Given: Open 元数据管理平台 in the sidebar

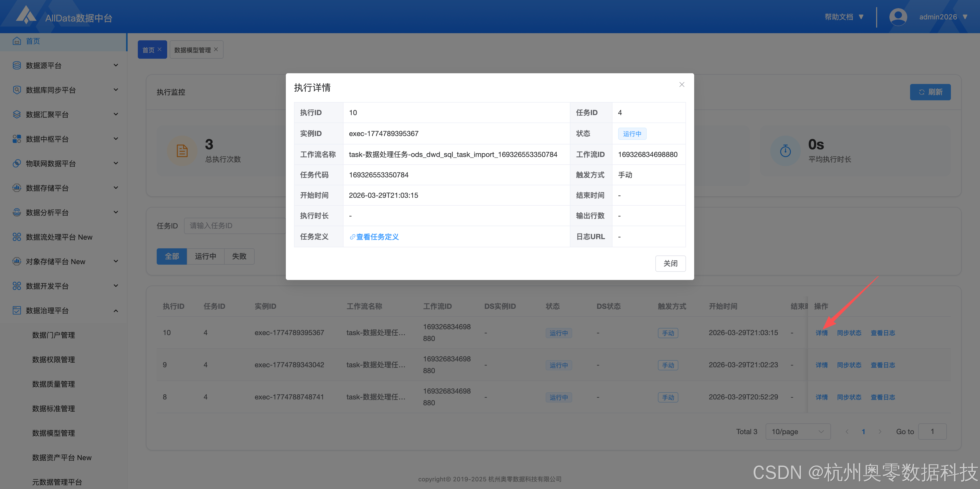Looking at the screenshot, I should click(x=57, y=482).
